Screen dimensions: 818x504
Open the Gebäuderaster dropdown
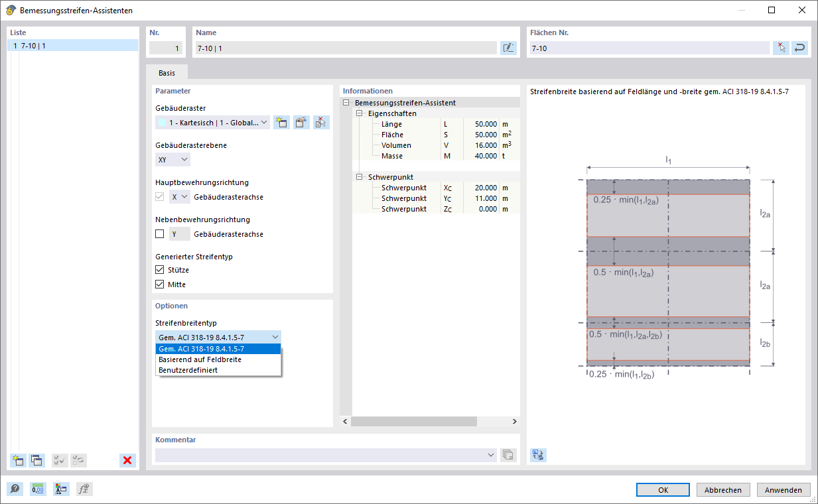[x=213, y=123]
